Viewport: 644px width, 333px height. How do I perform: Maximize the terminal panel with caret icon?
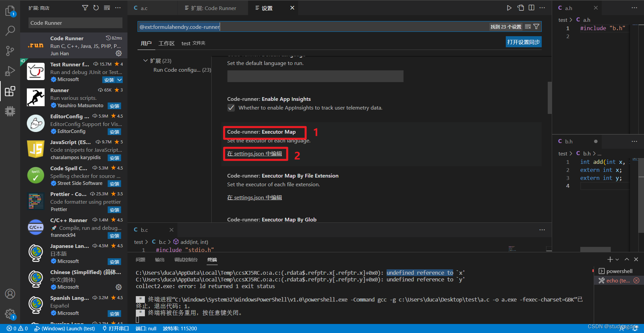(x=627, y=259)
